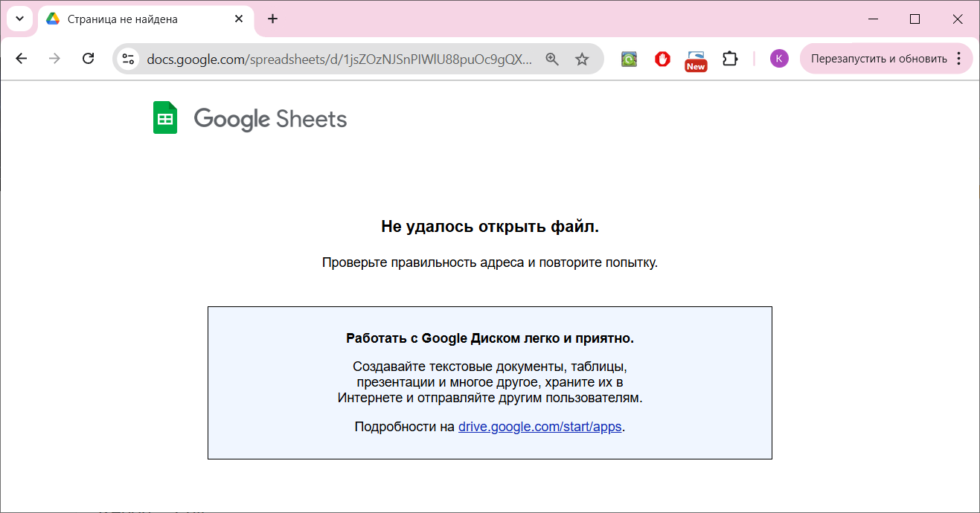Click the green Google Sheets logo icon
The image size is (980, 513).
pos(165,117)
